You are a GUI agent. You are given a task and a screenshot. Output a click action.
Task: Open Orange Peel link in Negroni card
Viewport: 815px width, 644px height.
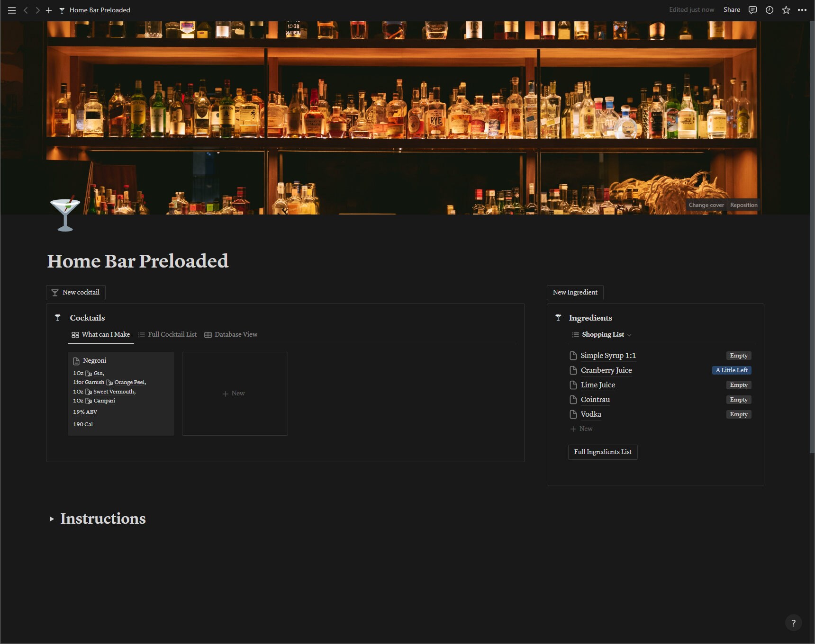(x=126, y=382)
